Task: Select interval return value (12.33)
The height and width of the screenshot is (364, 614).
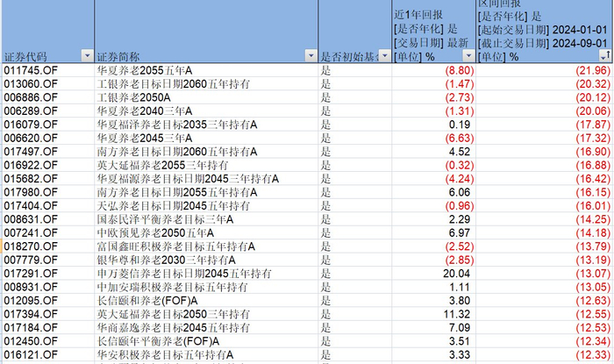Action: point(593,355)
